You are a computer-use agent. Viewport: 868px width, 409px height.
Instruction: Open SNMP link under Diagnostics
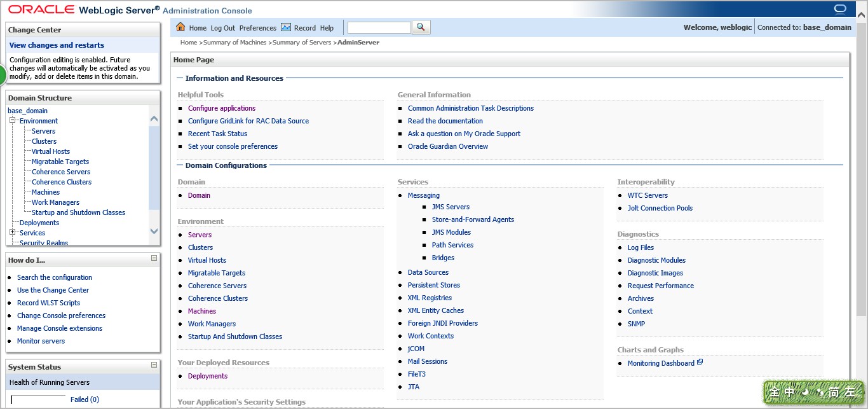tap(636, 324)
